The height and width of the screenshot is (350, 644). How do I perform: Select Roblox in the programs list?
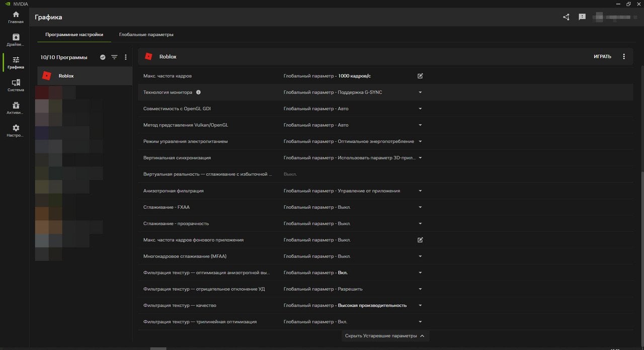[85, 76]
